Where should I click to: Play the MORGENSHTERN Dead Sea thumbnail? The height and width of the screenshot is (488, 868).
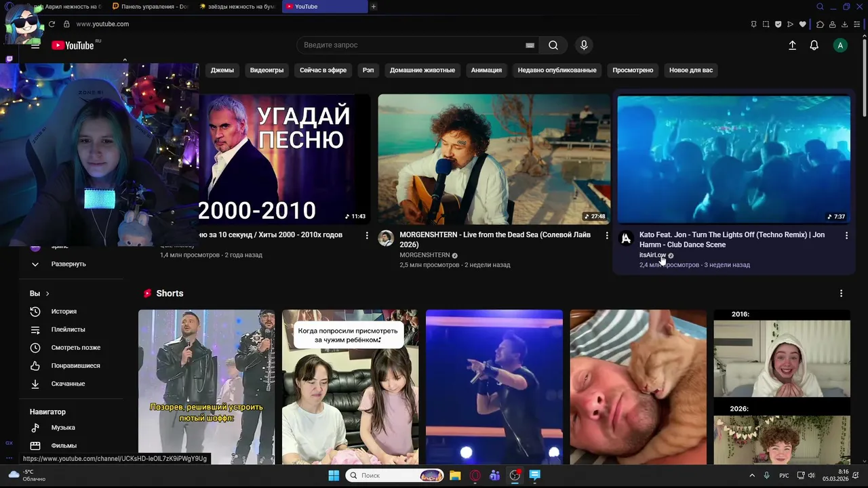click(494, 159)
